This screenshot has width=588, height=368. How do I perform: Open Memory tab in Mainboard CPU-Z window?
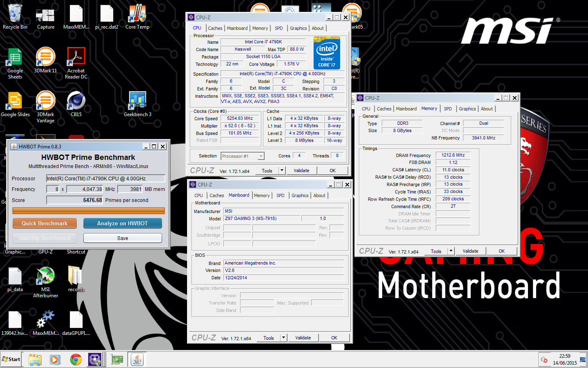262,195
